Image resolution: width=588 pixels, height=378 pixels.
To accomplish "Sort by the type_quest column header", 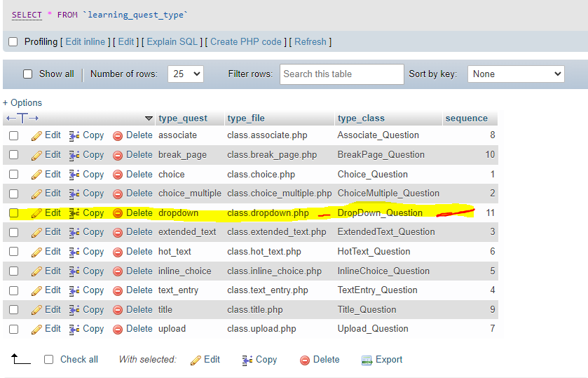I will pos(182,119).
